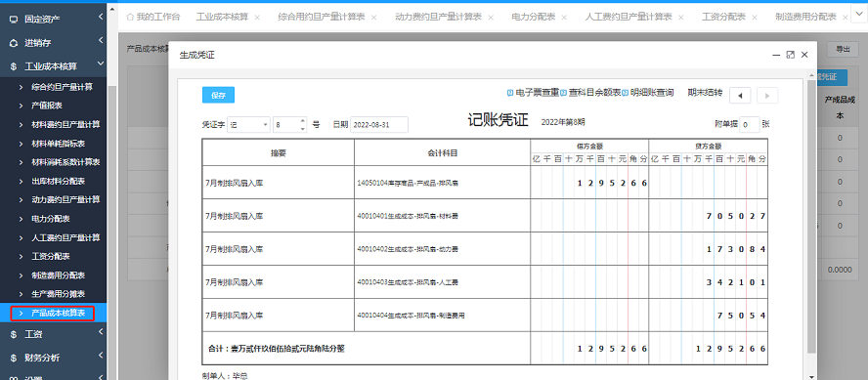This screenshot has height=380, width=868.
Task: Open 材料费约旦产量计算 menu item
Action: coord(65,124)
